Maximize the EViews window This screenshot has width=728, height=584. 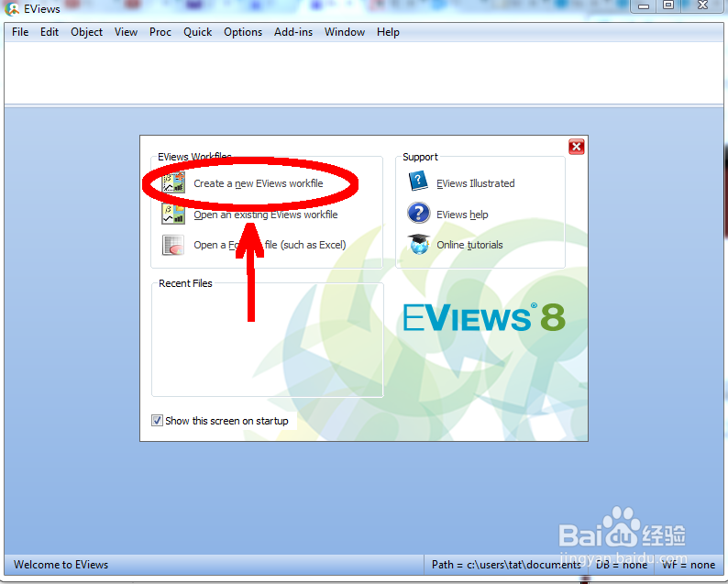tap(668, 6)
